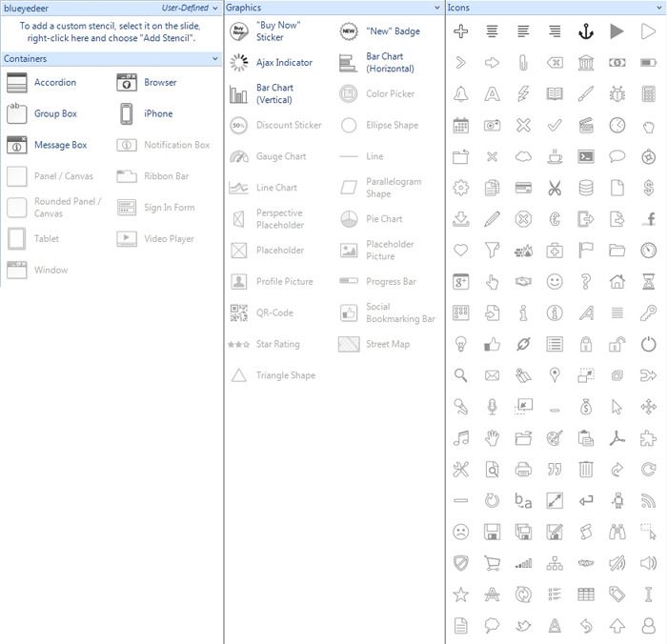Select the checkmark icon
667x644 pixels.
coord(555,125)
